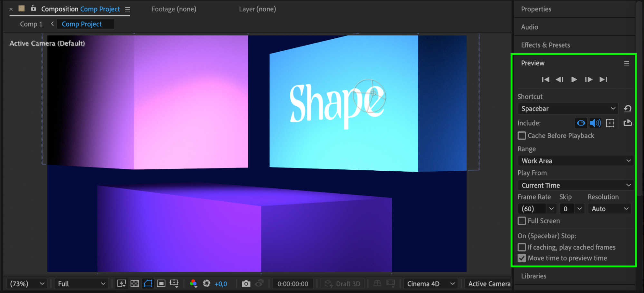Open the Effects & Presets panel
This screenshot has height=293, width=644.
pos(545,45)
